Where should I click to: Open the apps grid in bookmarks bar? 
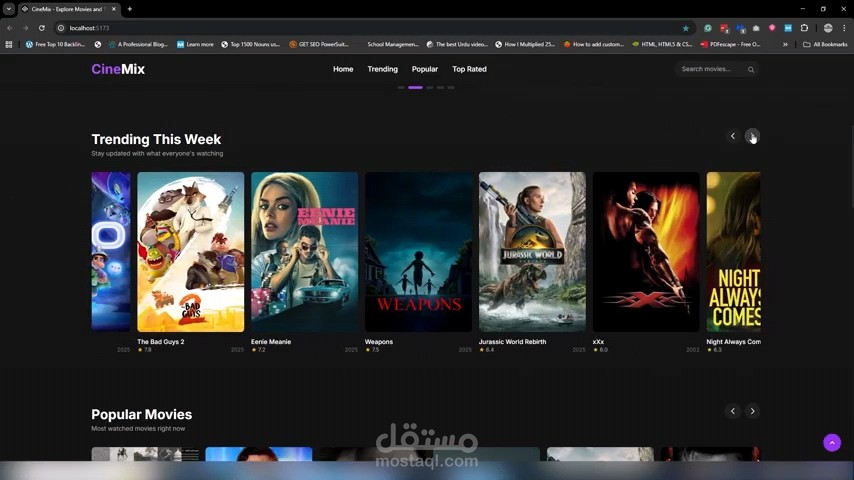coord(9,45)
